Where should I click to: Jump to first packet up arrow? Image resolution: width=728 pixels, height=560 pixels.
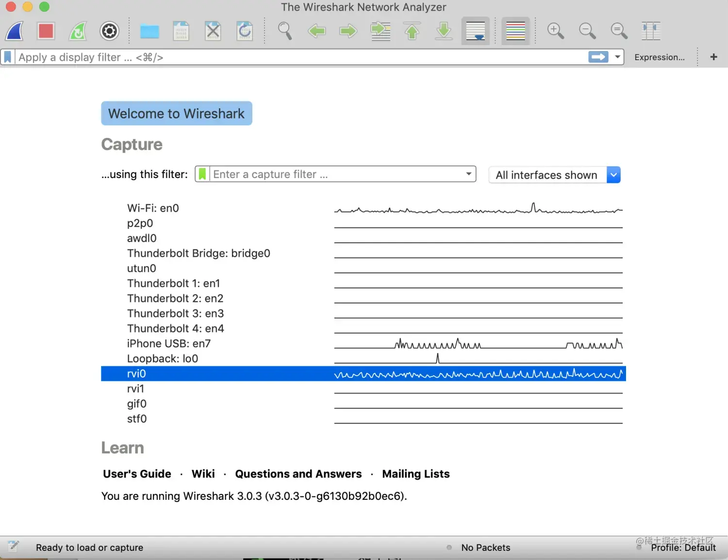[x=412, y=31]
